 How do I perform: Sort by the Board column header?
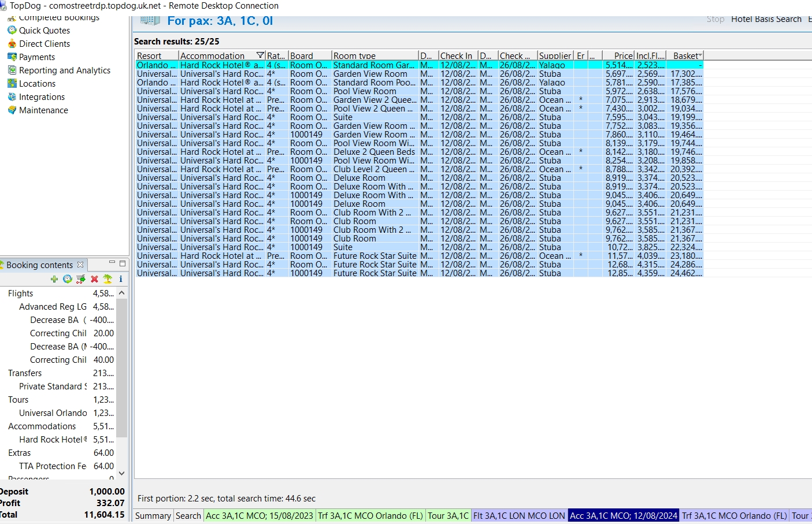310,55
